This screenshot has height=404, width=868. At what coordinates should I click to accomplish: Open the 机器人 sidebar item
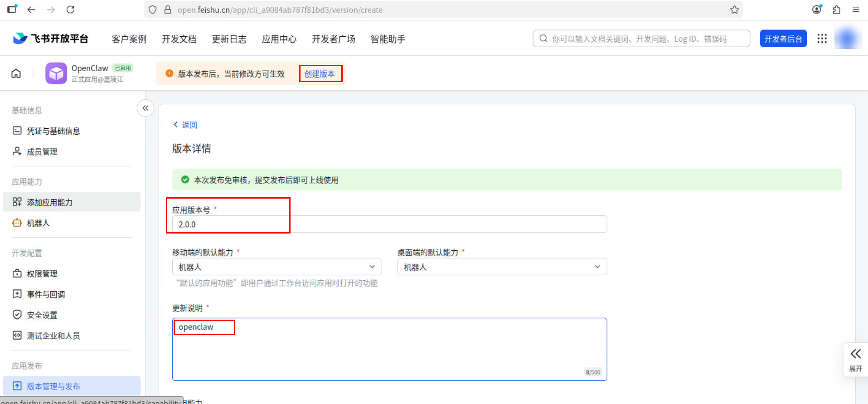pos(72,223)
